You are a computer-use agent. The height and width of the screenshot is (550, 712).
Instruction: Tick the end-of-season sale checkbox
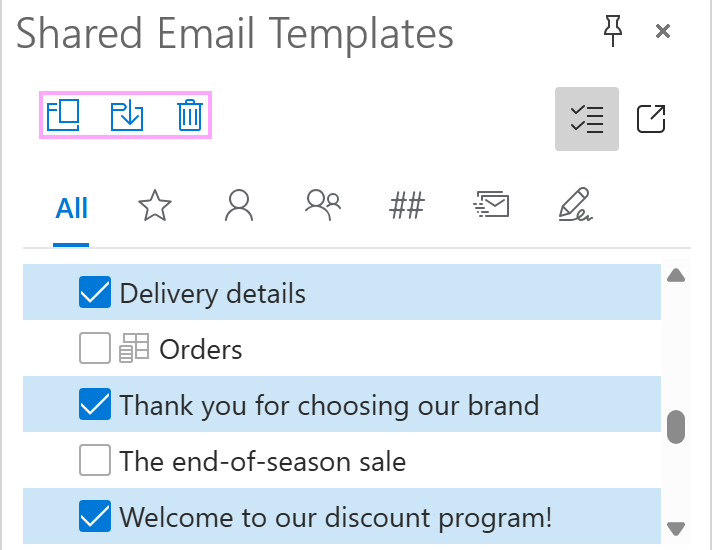coord(94,461)
